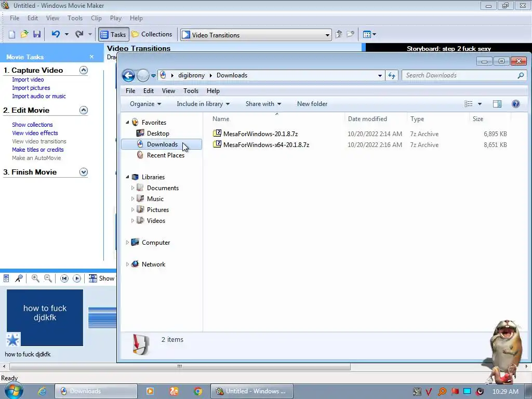Click Narrate Timeline microphone icon

click(19, 278)
